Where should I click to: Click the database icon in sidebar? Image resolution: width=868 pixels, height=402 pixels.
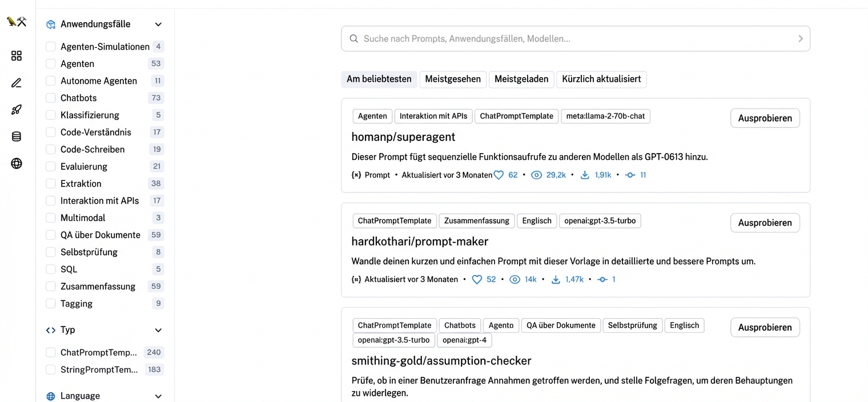pyautogui.click(x=17, y=136)
